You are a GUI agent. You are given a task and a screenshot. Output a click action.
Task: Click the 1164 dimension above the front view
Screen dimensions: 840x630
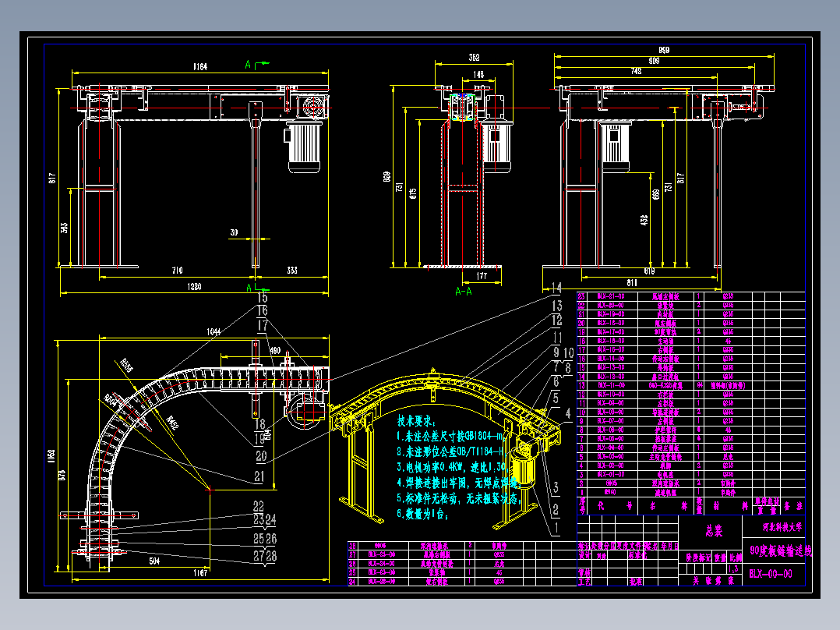200,66
